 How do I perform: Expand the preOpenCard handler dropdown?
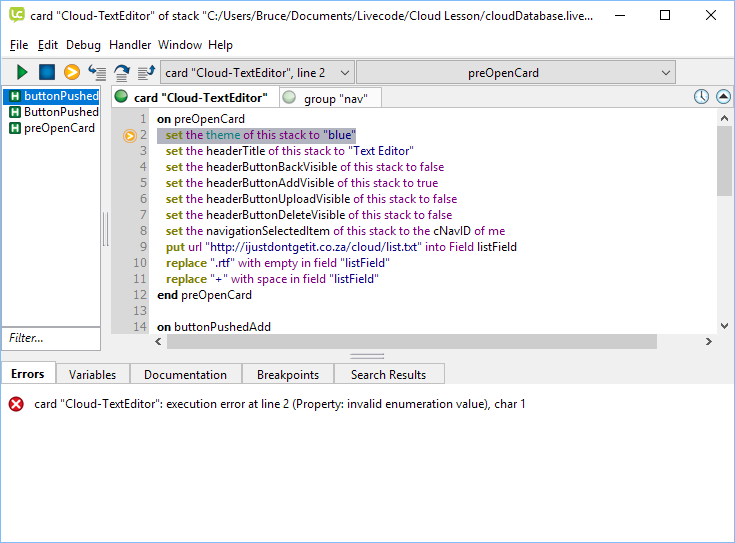[x=515, y=72]
